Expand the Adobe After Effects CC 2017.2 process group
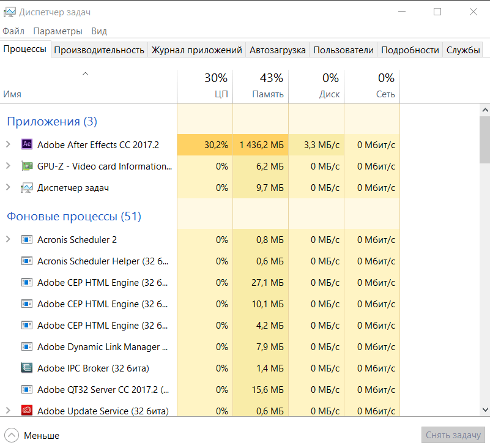Image resolution: width=490 pixels, height=448 pixels. (8, 144)
